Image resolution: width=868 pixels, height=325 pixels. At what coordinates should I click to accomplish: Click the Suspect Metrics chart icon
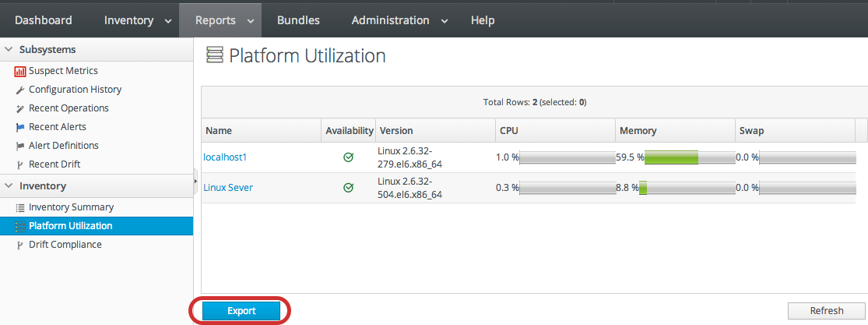[x=20, y=71]
